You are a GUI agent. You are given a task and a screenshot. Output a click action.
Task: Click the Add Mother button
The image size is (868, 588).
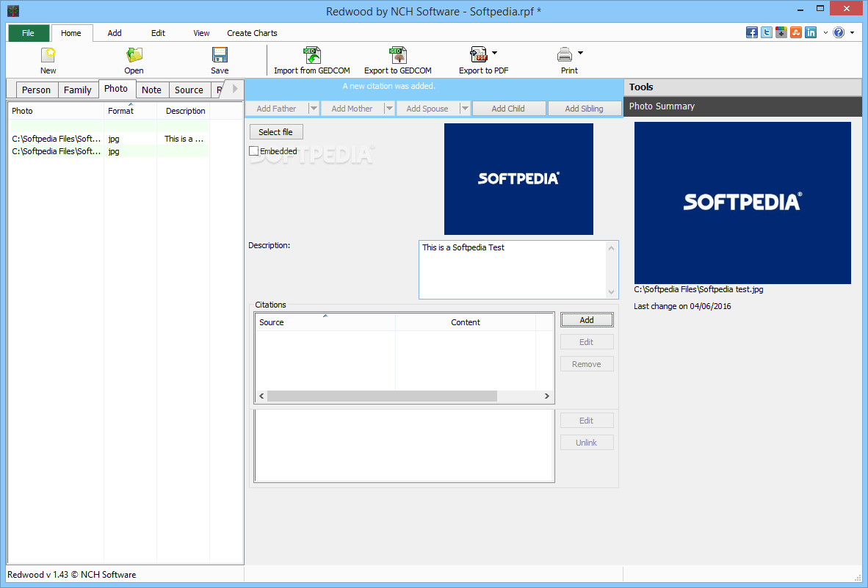click(x=352, y=109)
